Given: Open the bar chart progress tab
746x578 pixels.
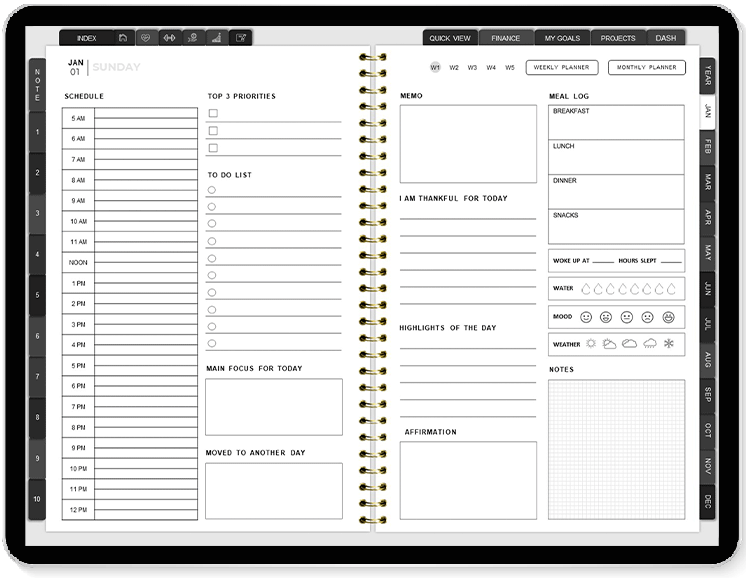Looking at the screenshot, I should coord(215,38).
